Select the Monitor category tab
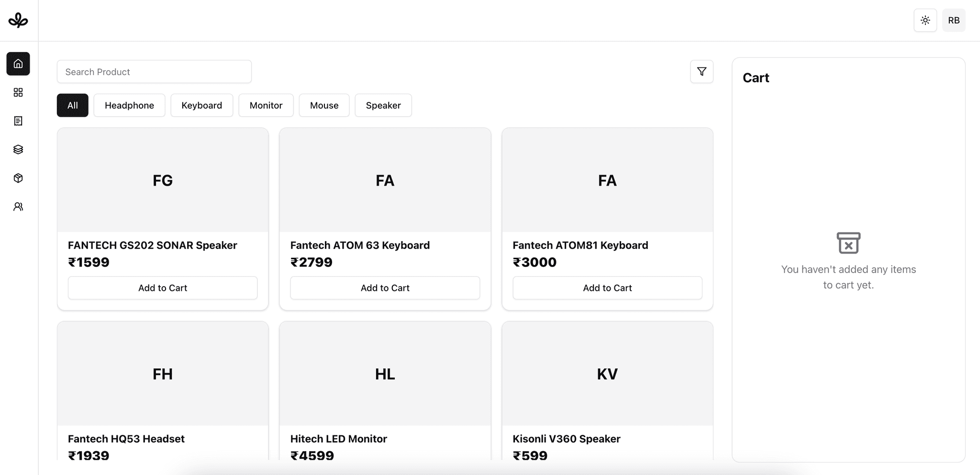The width and height of the screenshot is (980, 475). click(266, 105)
